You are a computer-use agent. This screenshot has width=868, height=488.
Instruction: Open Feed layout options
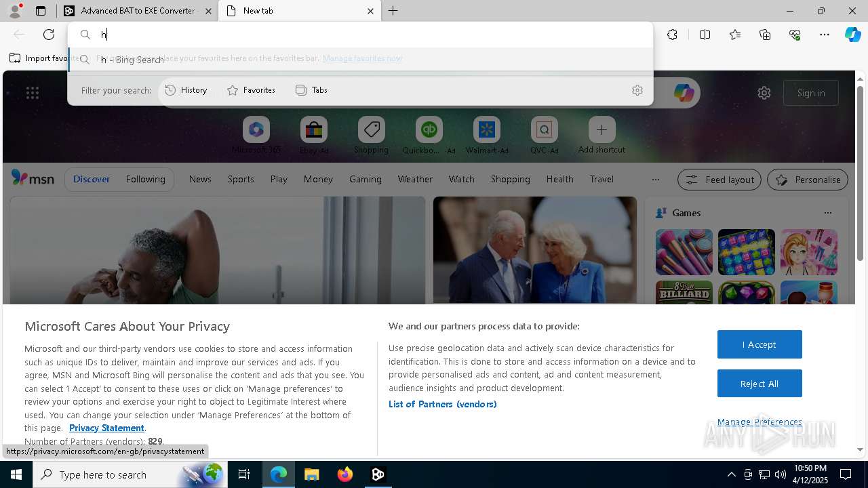tap(719, 180)
